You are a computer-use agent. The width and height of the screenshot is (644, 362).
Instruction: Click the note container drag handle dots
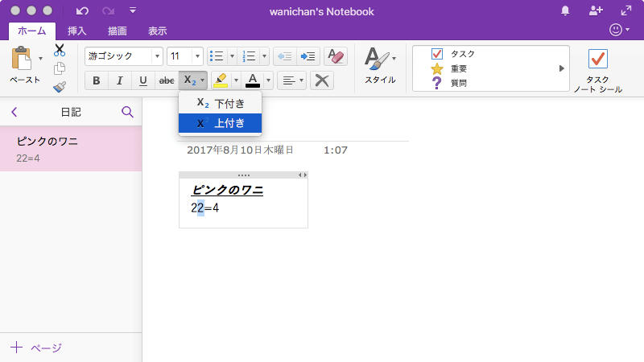click(x=244, y=175)
